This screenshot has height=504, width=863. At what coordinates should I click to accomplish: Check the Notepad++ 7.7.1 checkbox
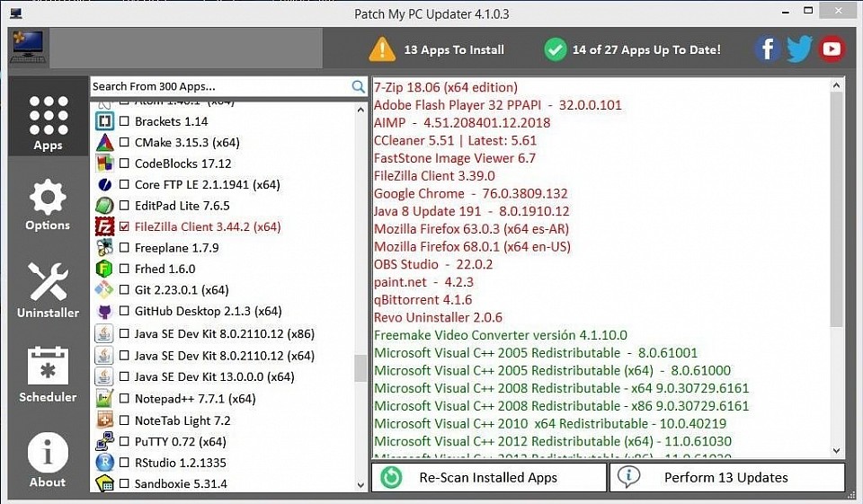click(124, 399)
